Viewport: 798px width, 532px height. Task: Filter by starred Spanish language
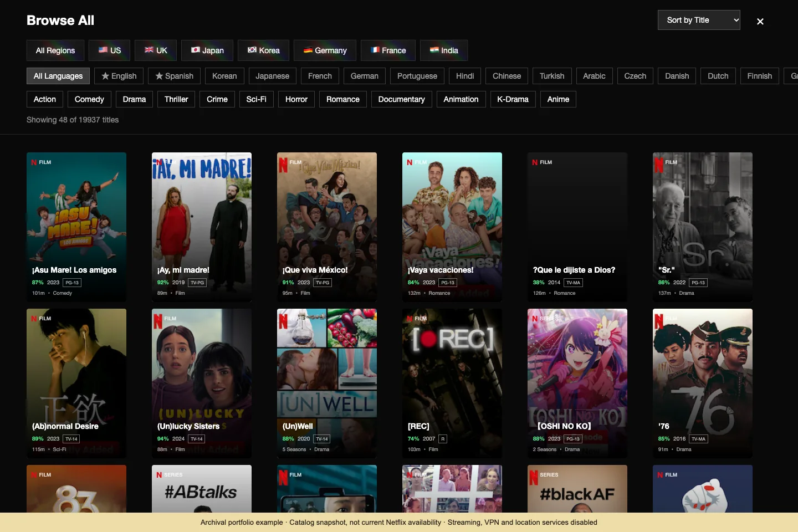(175, 76)
